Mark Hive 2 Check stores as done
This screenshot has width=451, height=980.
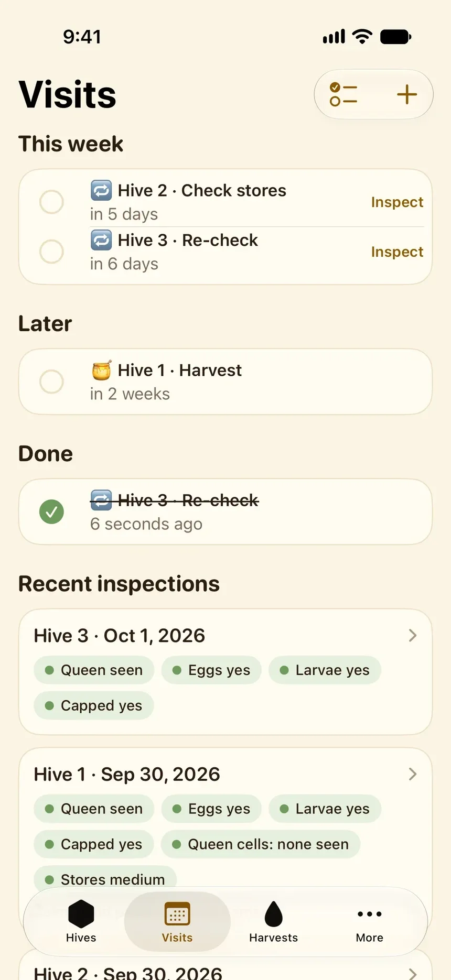coord(51,202)
